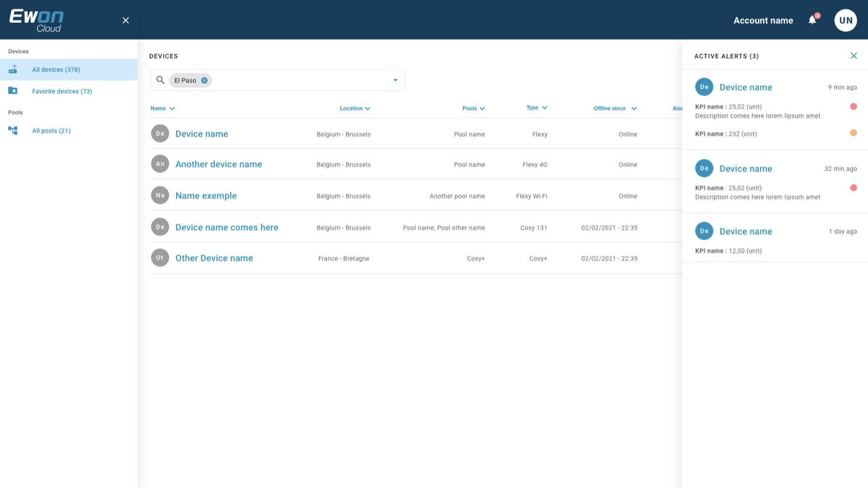Click the UN user avatar
Screen dimensions: 868x488
[846, 20]
